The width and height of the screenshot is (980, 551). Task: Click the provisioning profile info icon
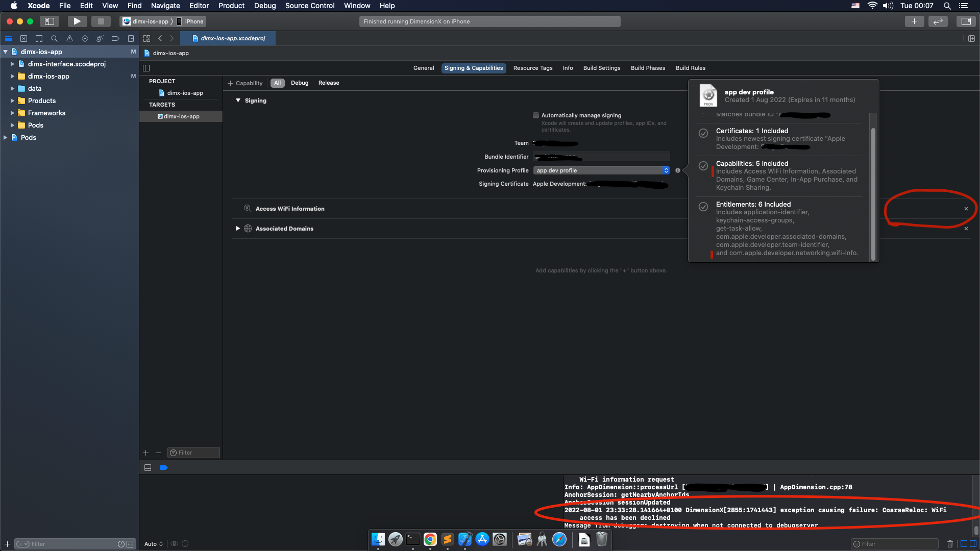pyautogui.click(x=678, y=170)
